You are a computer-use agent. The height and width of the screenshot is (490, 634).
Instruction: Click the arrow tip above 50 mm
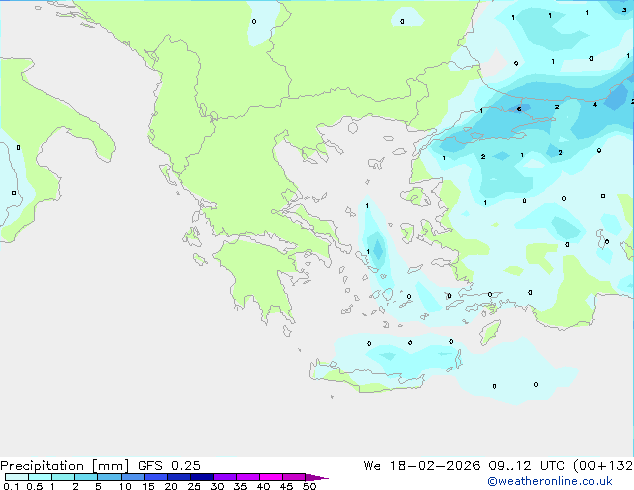[317, 477]
